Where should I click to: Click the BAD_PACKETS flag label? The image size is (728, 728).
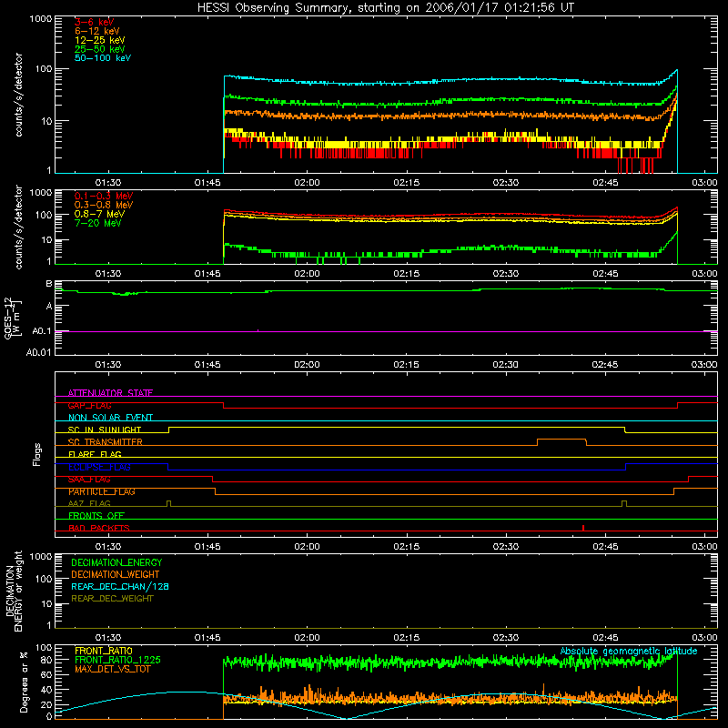(x=99, y=528)
